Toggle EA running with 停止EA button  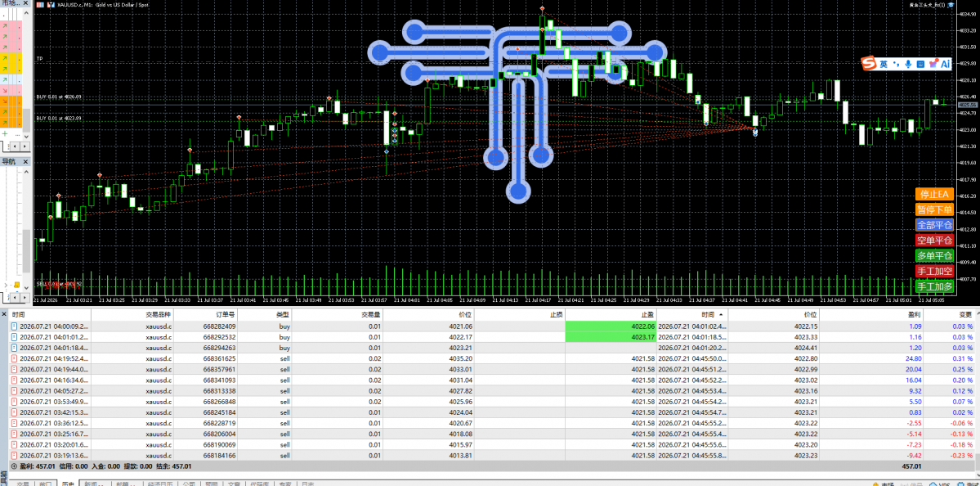935,194
